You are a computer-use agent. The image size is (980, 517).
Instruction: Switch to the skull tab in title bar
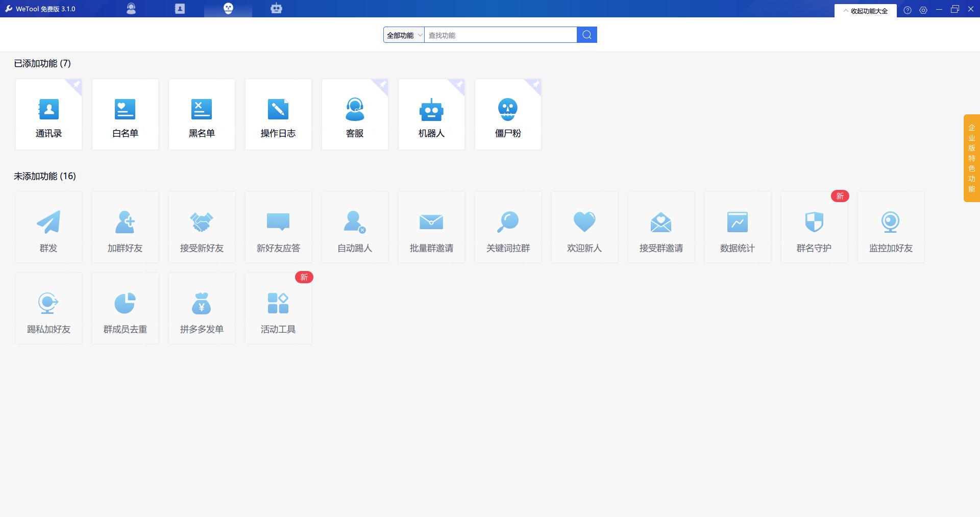click(x=228, y=9)
